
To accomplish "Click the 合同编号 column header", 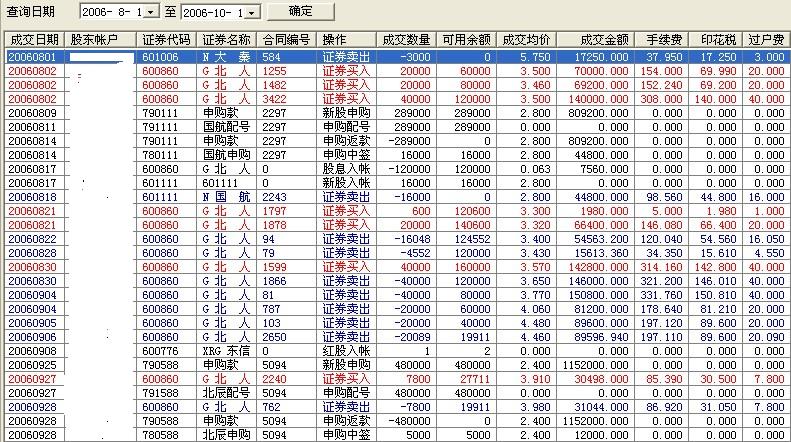I will (286, 39).
